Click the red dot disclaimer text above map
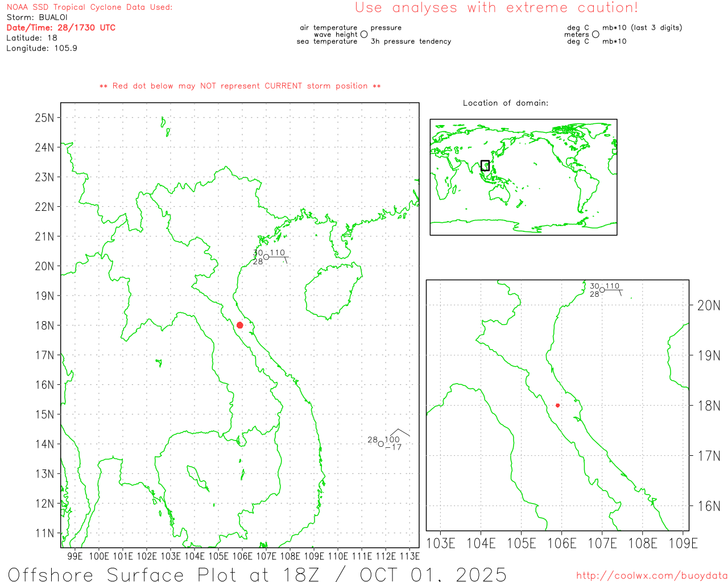The image size is (728, 582). click(x=240, y=86)
